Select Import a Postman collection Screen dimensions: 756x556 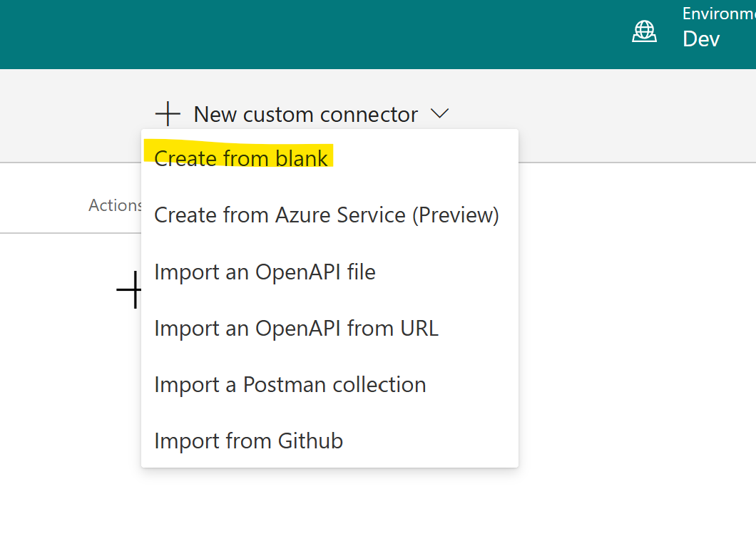tap(330, 384)
